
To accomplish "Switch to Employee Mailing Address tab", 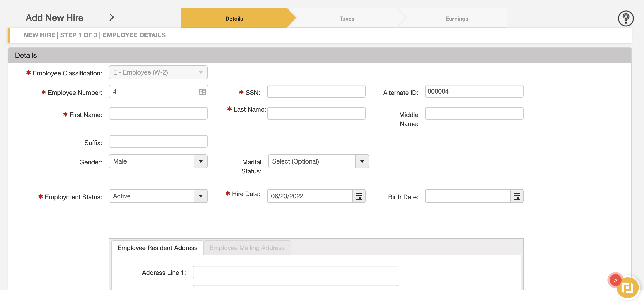I will tap(247, 248).
